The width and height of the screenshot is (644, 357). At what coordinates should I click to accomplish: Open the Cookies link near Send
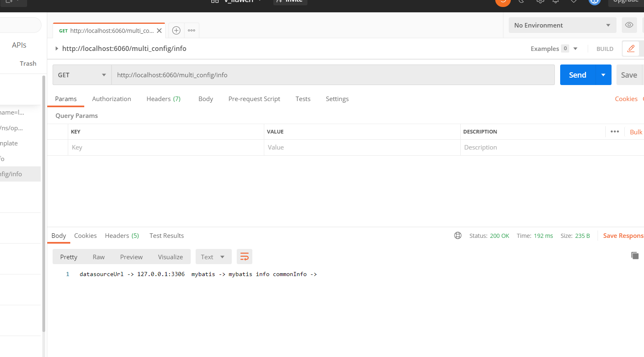coord(626,99)
